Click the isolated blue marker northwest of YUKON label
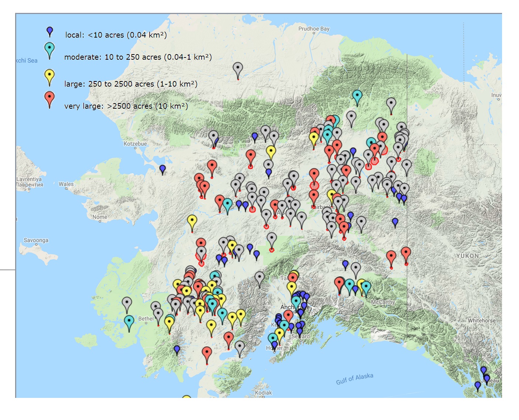This screenshot has height=420, width=519. [x=395, y=223]
